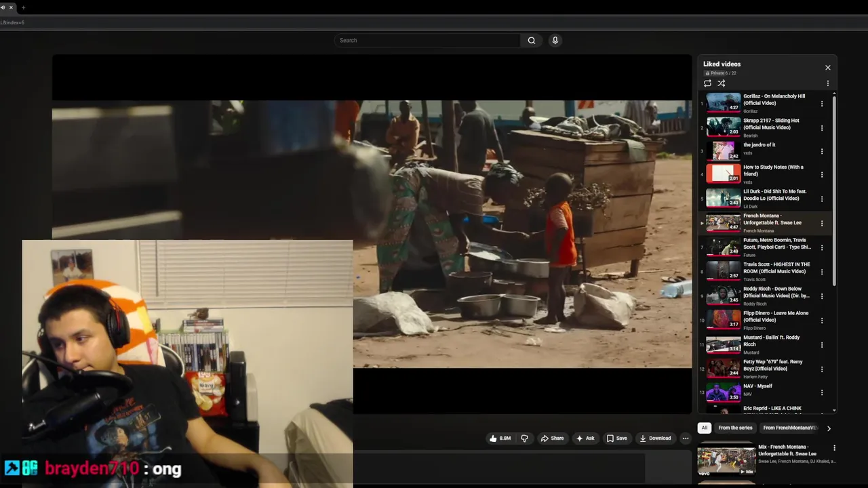868x488 pixels.
Task: Click 'Mix - French Montana - Unforgettable' title
Action: 787,450
